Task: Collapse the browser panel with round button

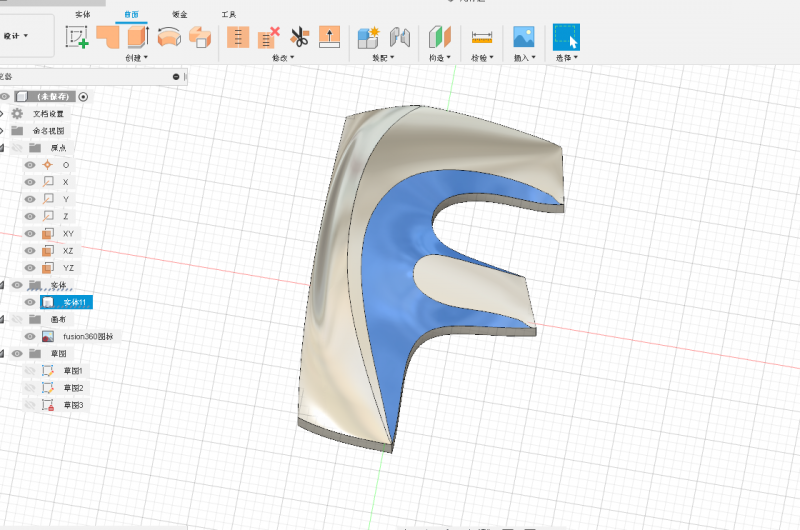Action: click(176, 77)
